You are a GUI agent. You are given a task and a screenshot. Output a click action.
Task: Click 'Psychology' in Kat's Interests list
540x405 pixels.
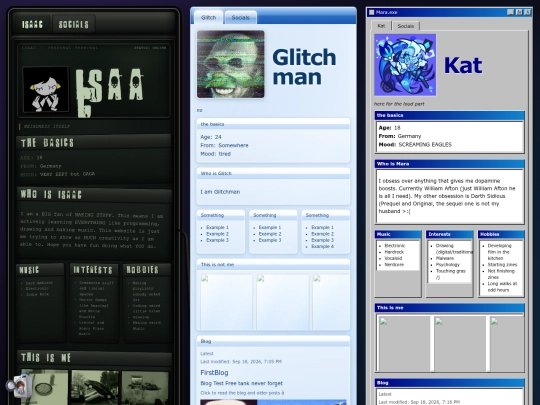click(x=448, y=265)
